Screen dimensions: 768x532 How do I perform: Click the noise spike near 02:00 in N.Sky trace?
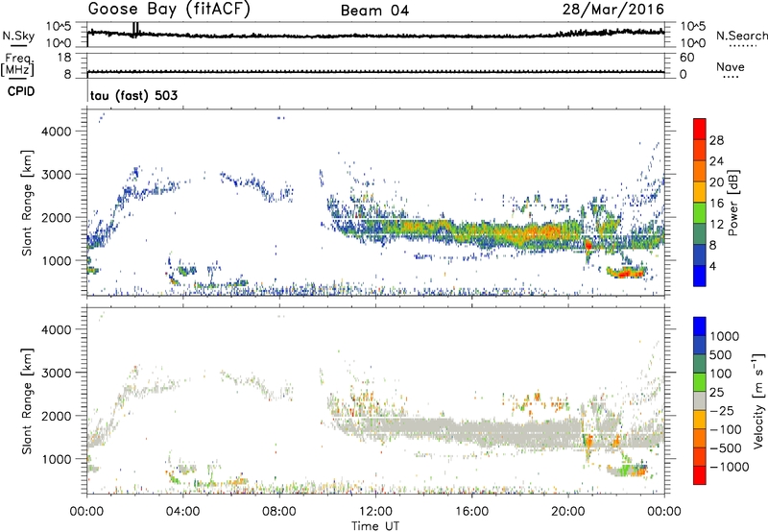click(x=135, y=30)
